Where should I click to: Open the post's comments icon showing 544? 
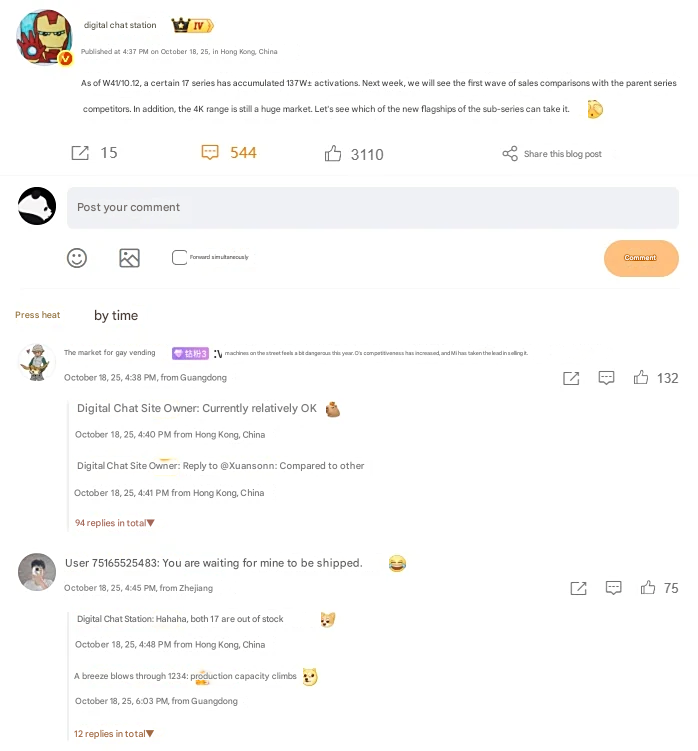pyautogui.click(x=210, y=152)
